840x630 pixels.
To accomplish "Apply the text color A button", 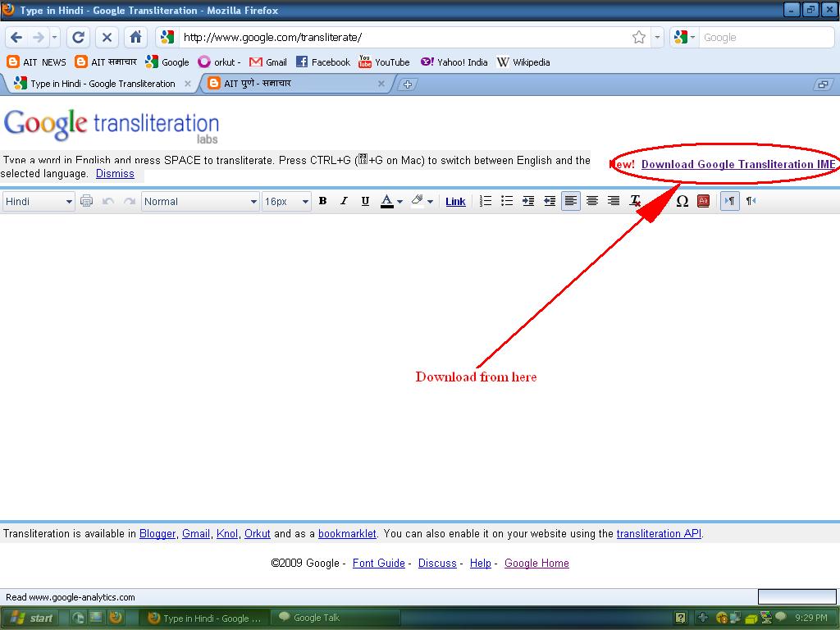I will click(x=387, y=201).
